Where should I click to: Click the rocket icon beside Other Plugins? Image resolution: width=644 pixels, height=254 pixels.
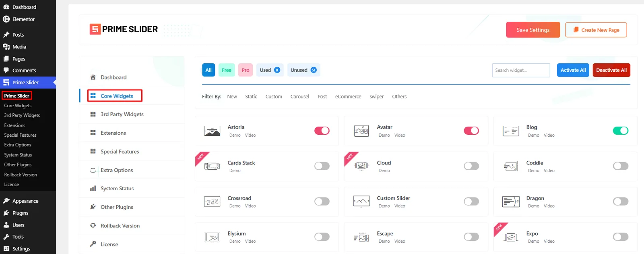pyautogui.click(x=93, y=207)
